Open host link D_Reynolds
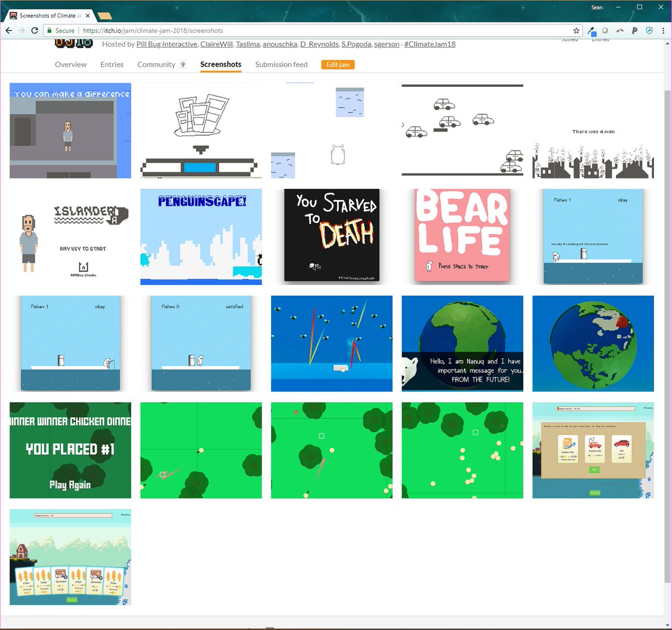 (x=319, y=44)
